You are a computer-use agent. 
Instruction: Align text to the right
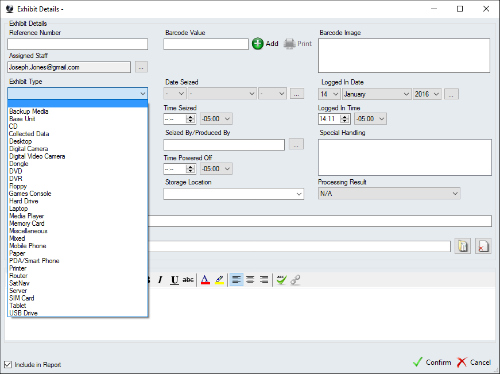click(264, 280)
